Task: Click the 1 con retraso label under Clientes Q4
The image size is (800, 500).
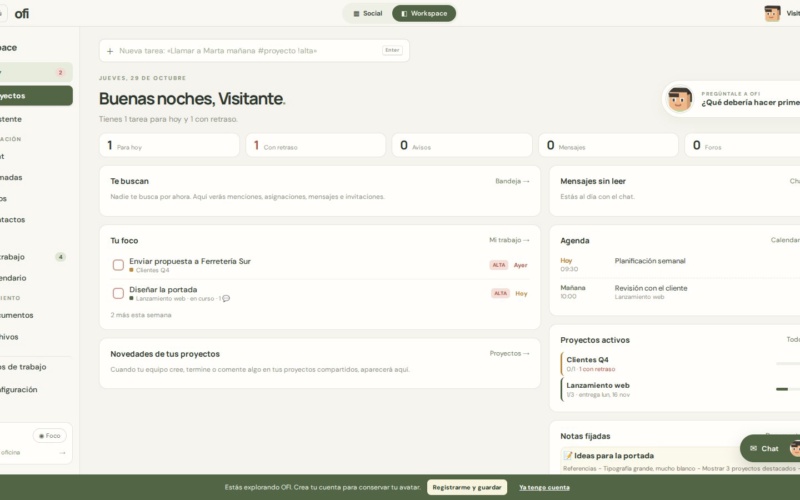Action: tap(597, 369)
